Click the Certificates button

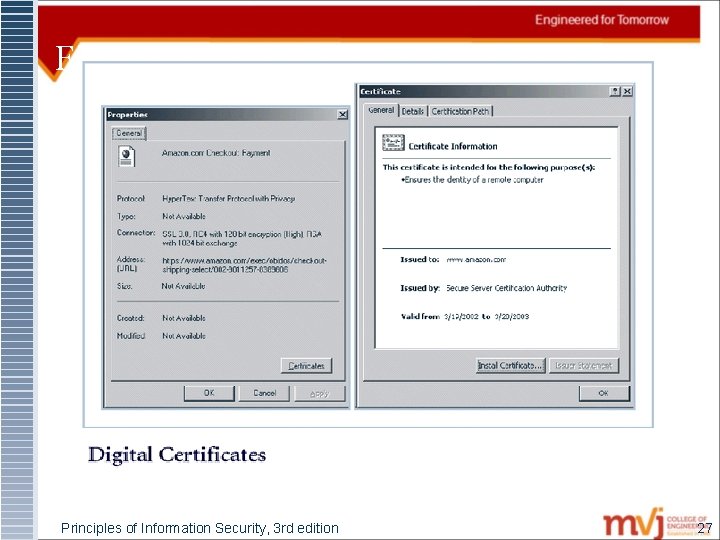(306, 366)
